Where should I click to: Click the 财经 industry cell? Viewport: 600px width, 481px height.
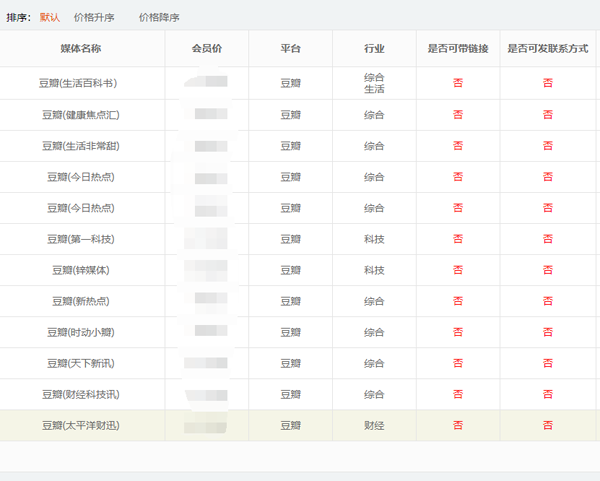(374, 425)
